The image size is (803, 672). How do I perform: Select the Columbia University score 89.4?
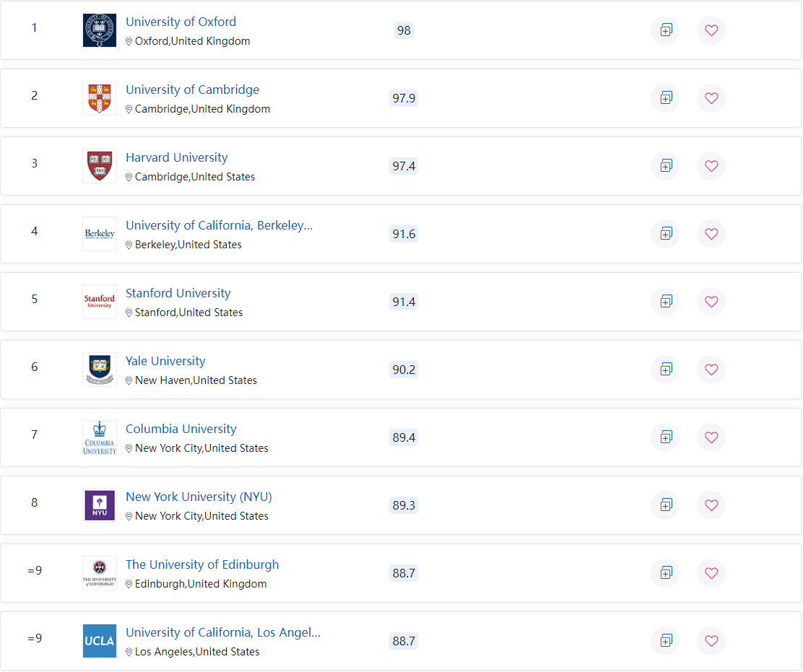pyautogui.click(x=404, y=437)
